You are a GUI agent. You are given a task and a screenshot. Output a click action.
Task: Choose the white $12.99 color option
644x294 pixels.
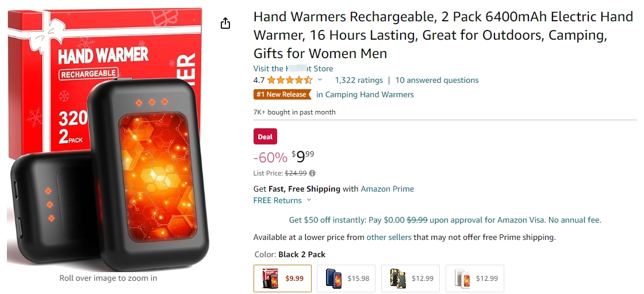point(475,278)
